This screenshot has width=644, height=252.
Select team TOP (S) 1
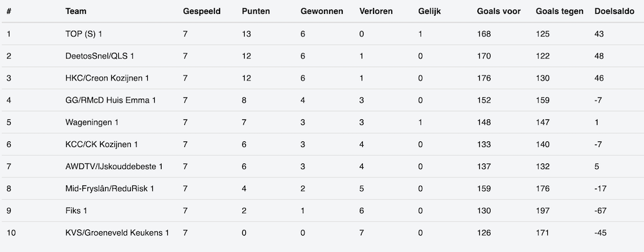click(x=84, y=34)
